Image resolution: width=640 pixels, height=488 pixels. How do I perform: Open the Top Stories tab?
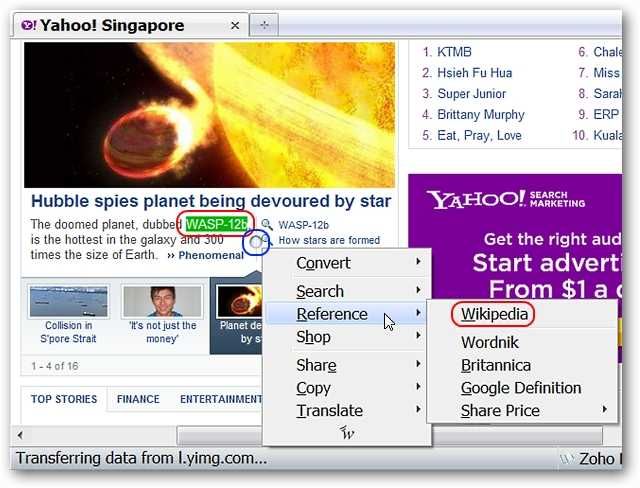[x=64, y=399]
